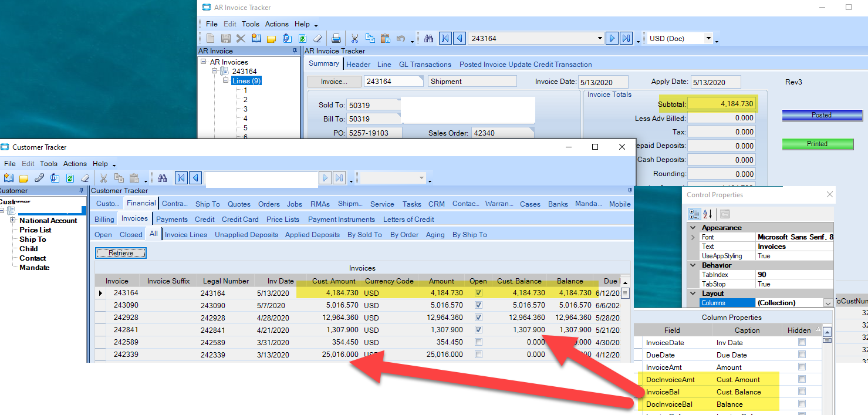Expand National Account tree node
This screenshot has height=415, width=868.
click(x=13, y=221)
